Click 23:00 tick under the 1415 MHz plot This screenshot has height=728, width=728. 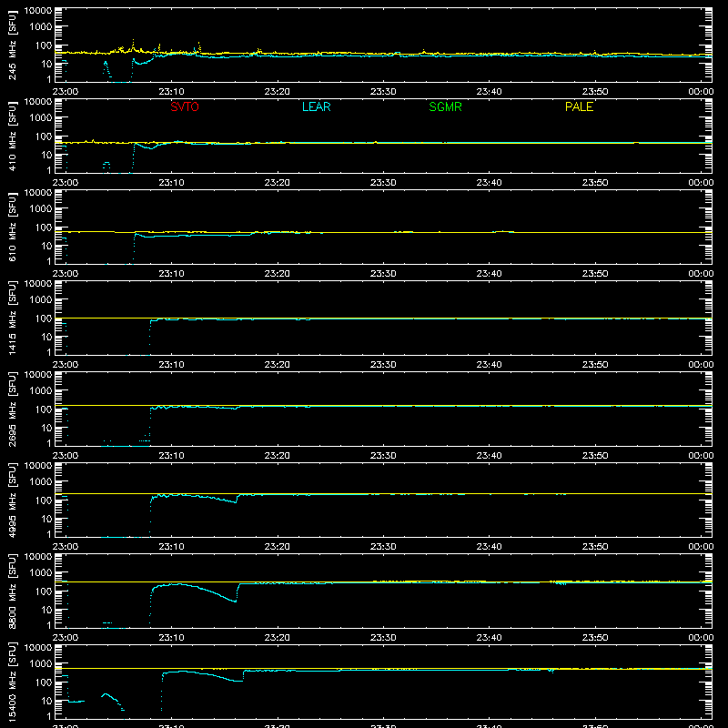point(66,365)
